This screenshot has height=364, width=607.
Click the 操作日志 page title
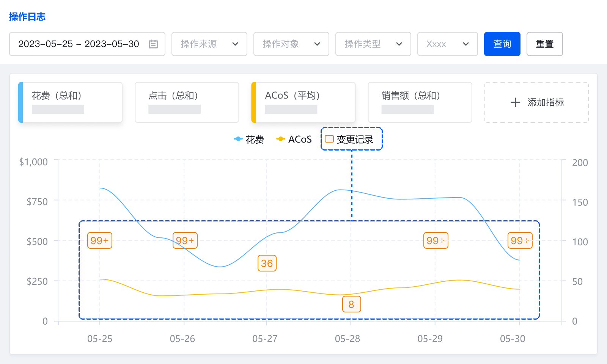coord(27,17)
